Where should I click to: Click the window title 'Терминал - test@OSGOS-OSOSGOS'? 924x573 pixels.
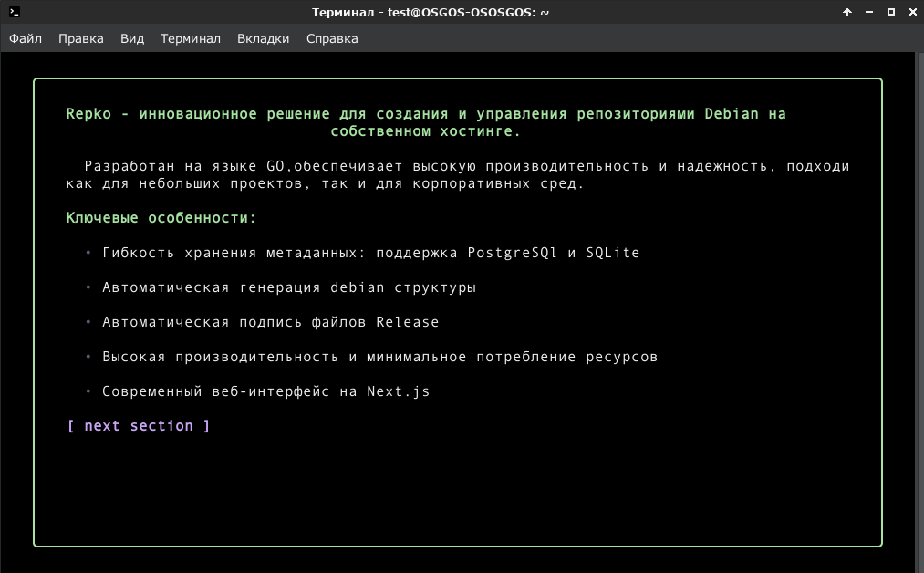click(431, 12)
